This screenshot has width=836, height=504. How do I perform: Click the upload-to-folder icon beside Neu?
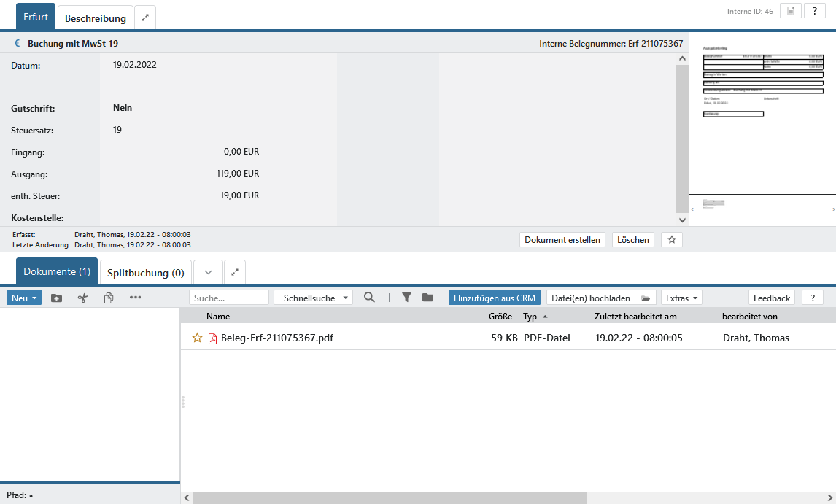point(56,298)
